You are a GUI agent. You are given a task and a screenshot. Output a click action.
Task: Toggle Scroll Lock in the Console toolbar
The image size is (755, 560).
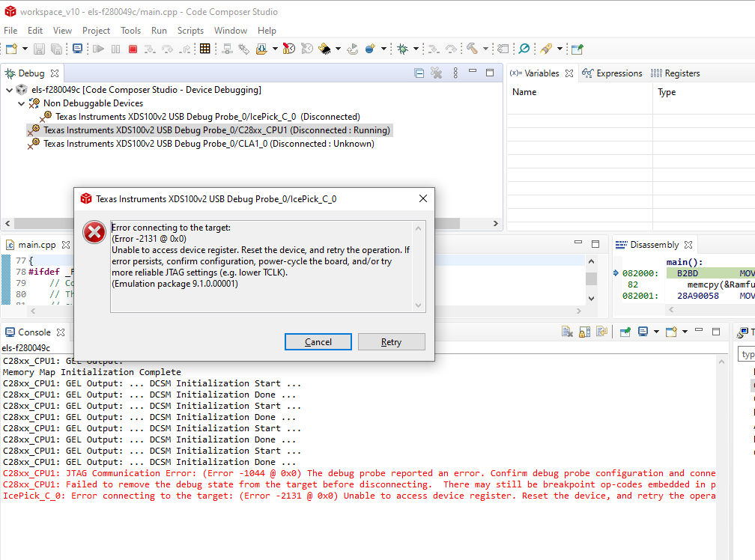coord(584,332)
